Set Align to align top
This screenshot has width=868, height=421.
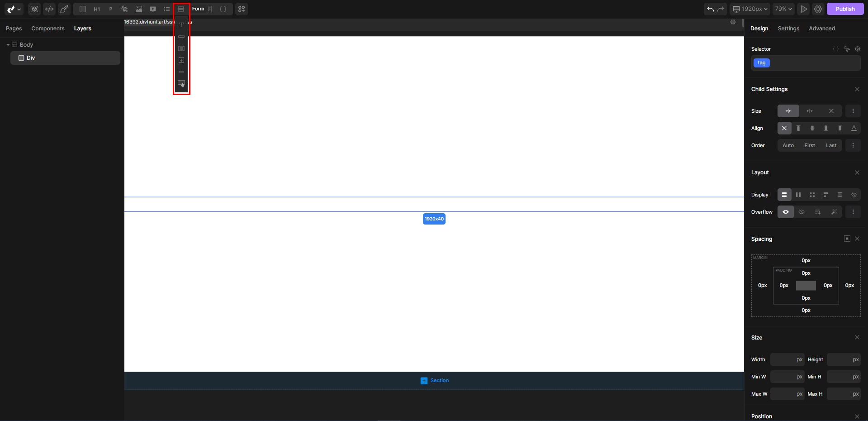click(x=798, y=128)
